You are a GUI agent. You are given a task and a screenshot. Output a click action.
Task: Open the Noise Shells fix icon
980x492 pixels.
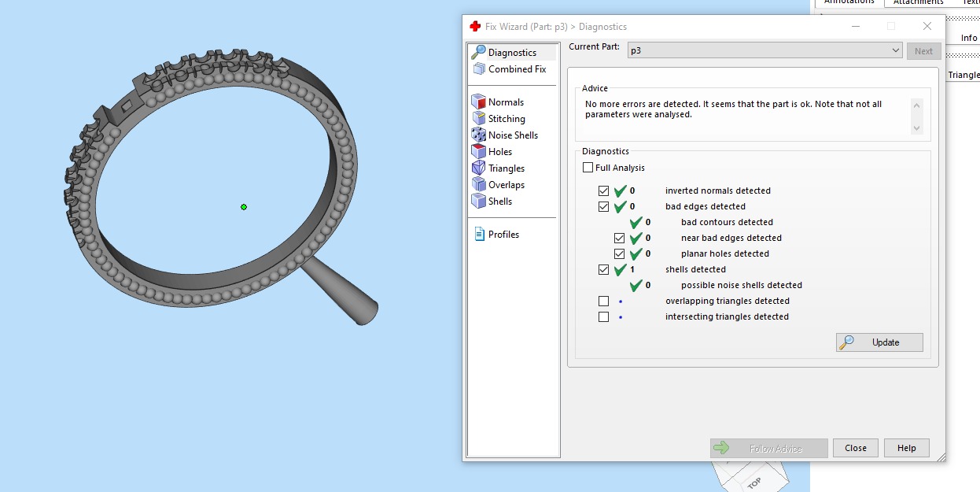tap(478, 135)
